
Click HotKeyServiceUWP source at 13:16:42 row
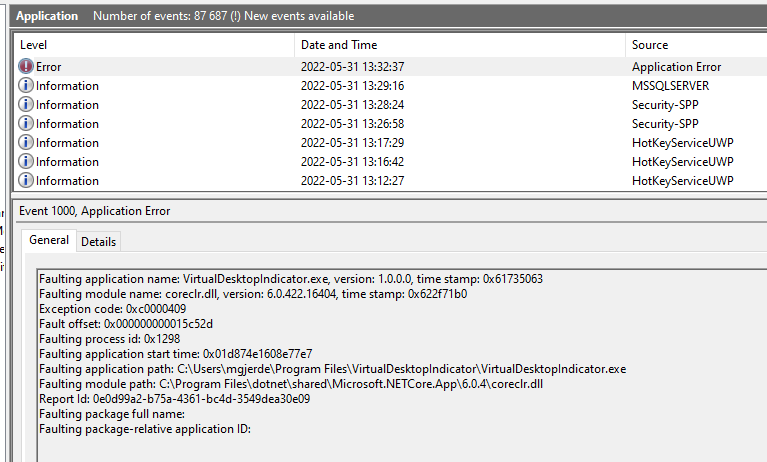[682, 162]
